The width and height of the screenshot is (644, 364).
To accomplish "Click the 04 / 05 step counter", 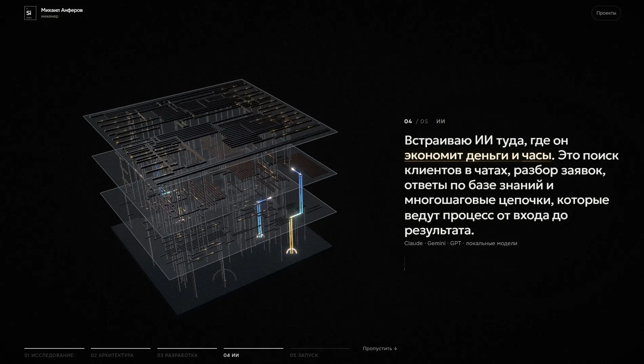I will (x=416, y=121).
